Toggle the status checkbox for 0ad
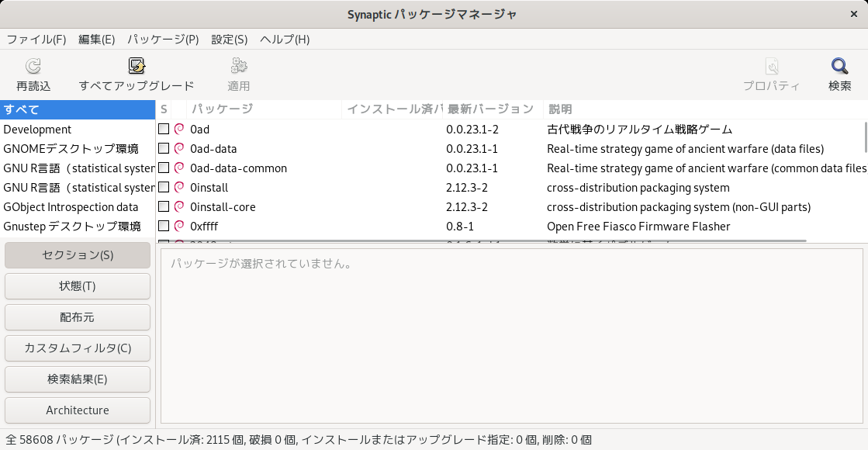 click(164, 129)
